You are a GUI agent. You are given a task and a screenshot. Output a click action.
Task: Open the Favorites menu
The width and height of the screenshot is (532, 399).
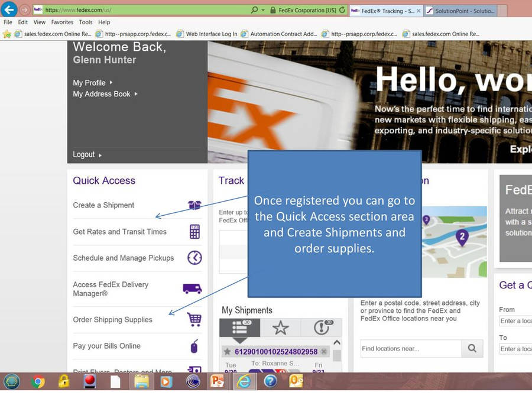pyautogui.click(x=62, y=22)
